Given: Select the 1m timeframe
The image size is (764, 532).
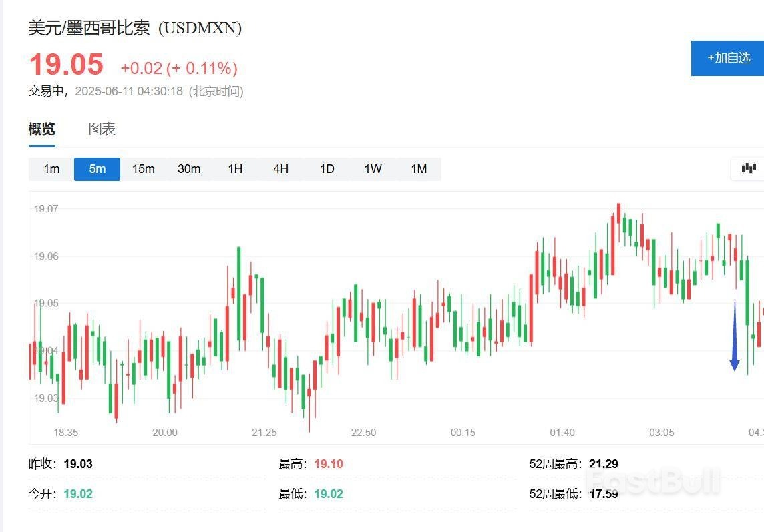Looking at the screenshot, I should (51, 169).
